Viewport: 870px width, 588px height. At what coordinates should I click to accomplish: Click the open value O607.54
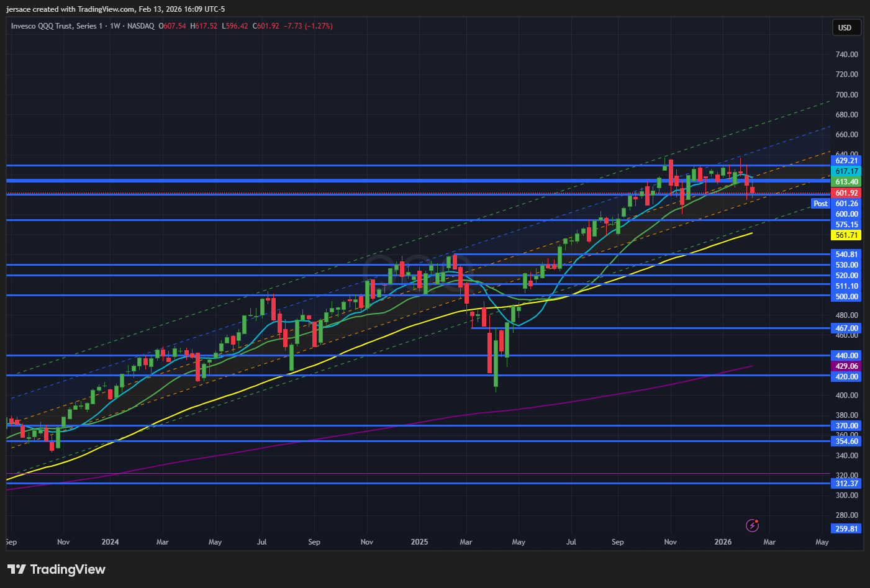(172, 26)
